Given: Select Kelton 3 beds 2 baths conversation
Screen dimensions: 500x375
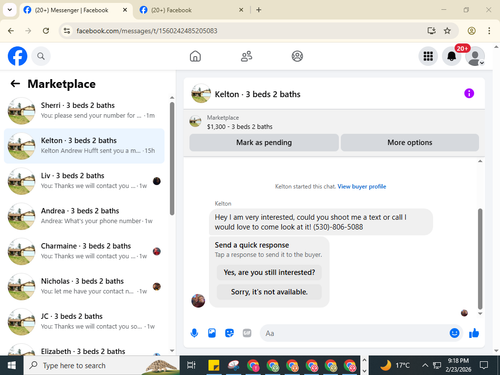Looking at the screenshot, I should (84, 146).
